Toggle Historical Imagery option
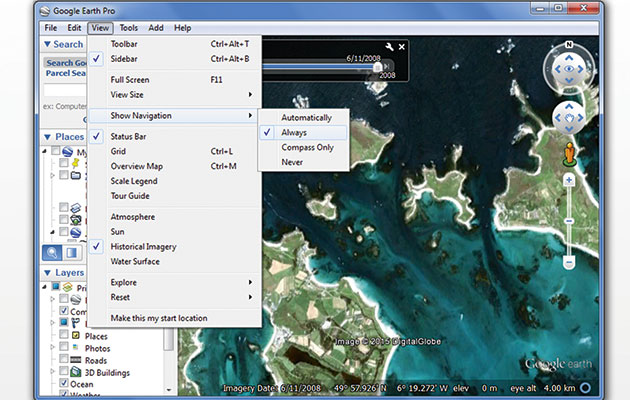 (x=175, y=247)
